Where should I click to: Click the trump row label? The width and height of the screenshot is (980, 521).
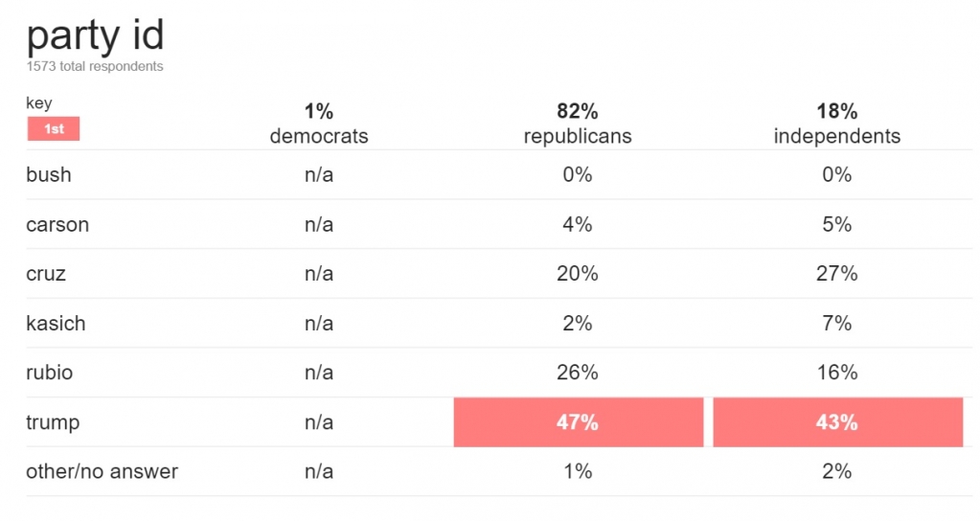tap(53, 422)
